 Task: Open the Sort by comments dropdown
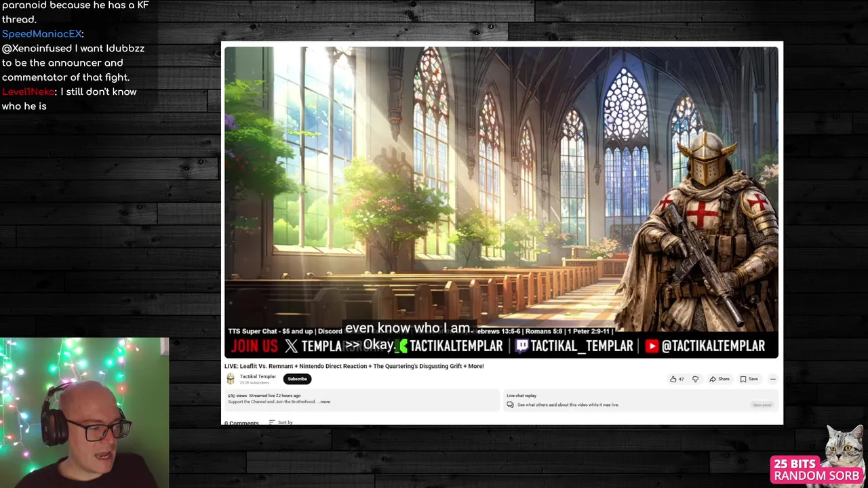[281, 422]
